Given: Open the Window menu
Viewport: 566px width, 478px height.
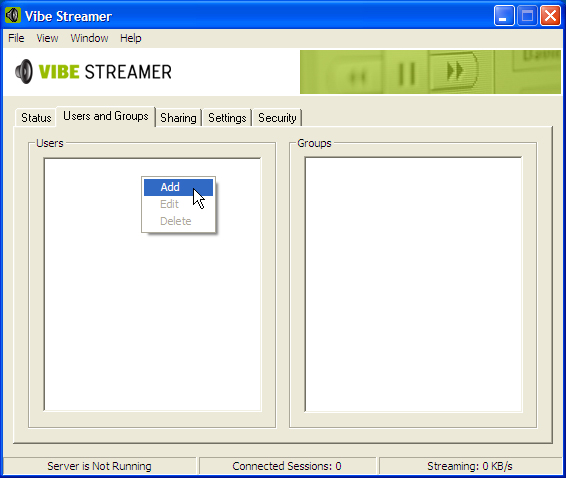Looking at the screenshot, I should tap(89, 38).
